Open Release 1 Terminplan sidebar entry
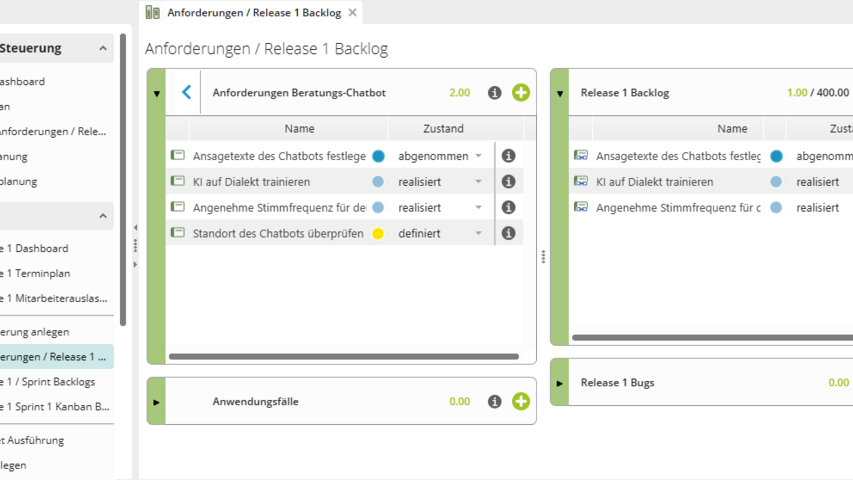 (x=35, y=274)
